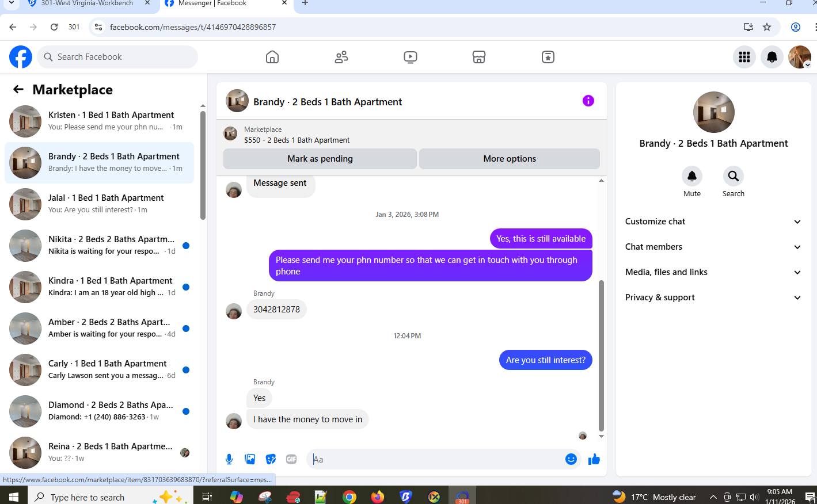Open Firefox from the taskbar

378,497
